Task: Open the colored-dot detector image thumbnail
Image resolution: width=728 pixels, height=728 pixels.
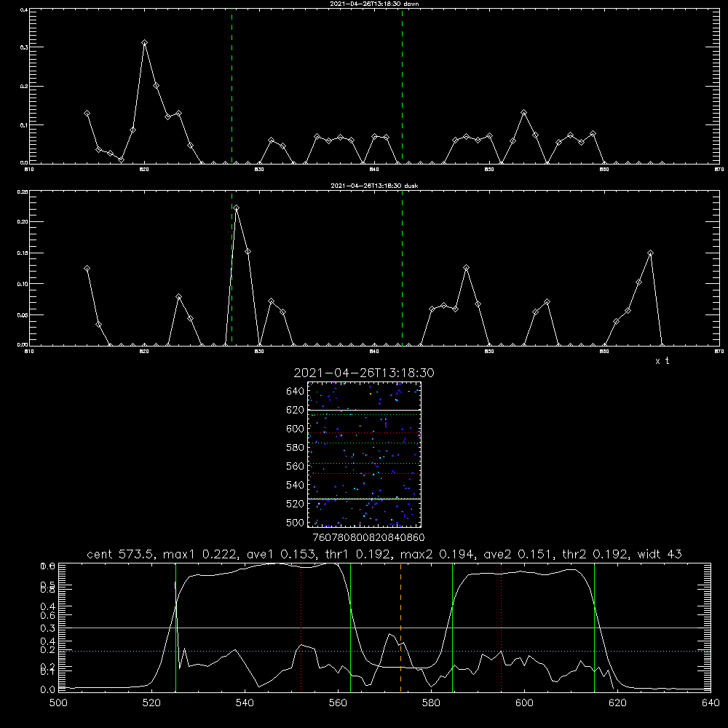Action: click(364, 454)
